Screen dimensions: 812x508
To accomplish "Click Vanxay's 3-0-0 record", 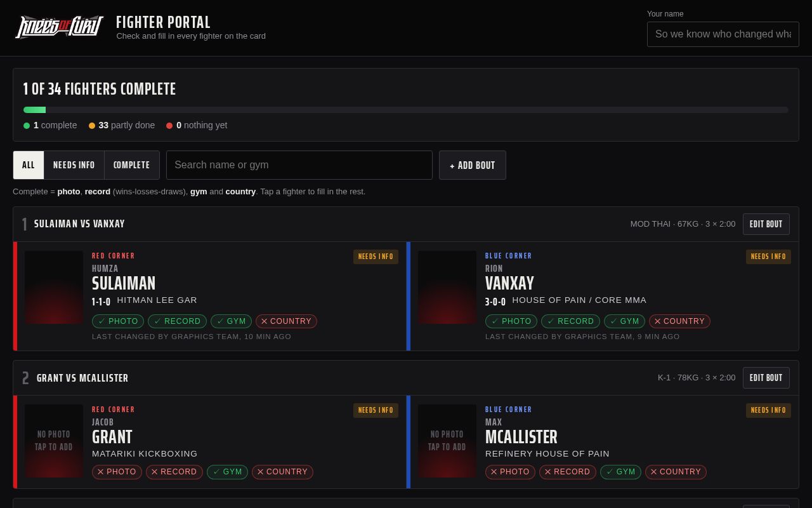I will click(x=495, y=302).
